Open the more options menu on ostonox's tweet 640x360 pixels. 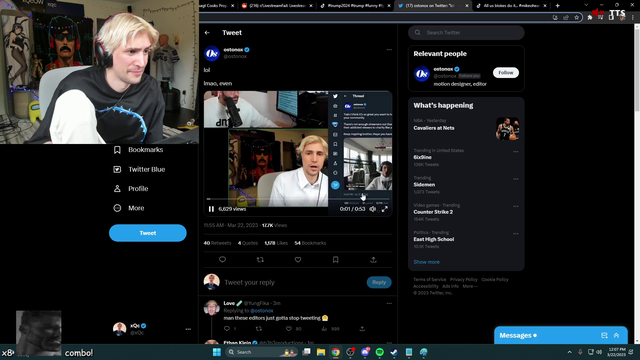pyautogui.click(x=389, y=49)
